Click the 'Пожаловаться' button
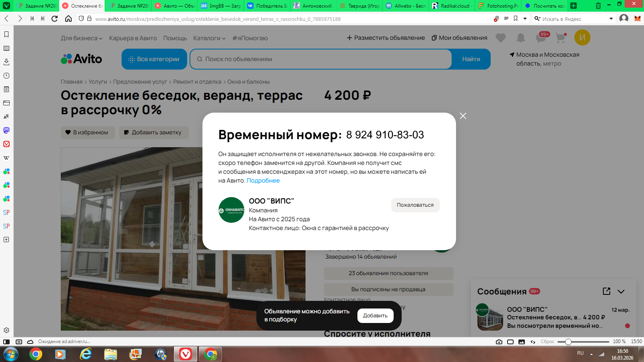Viewport: 644px width, 362px height. click(x=415, y=205)
